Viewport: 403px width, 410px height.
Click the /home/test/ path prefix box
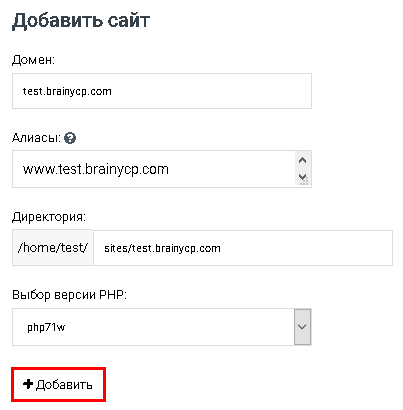click(53, 248)
